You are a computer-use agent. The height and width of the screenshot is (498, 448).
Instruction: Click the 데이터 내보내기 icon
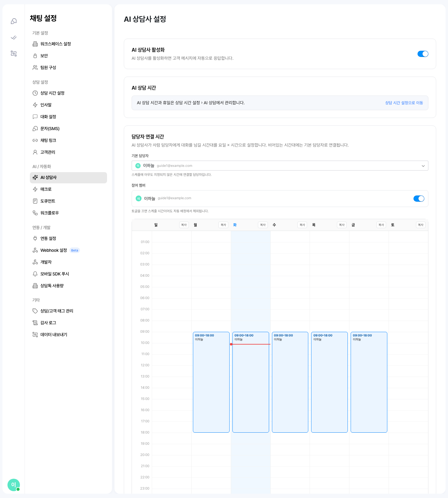coord(35,335)
